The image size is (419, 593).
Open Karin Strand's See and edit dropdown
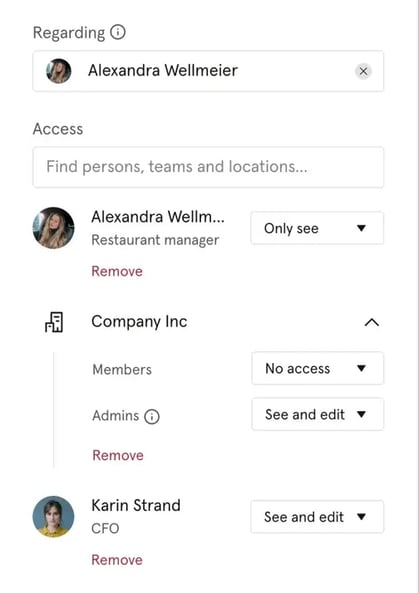click(x=317, y=517)
